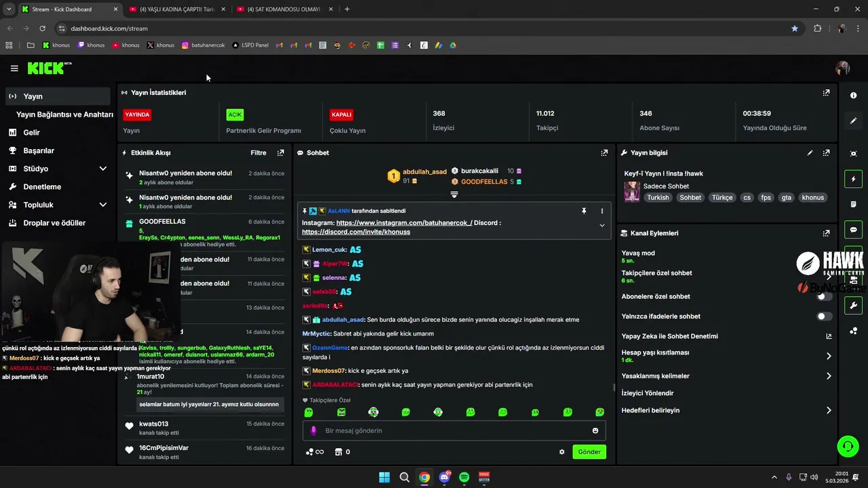
Task: Collapse the chat leaderboard handle
Action: tap(454, 195)
